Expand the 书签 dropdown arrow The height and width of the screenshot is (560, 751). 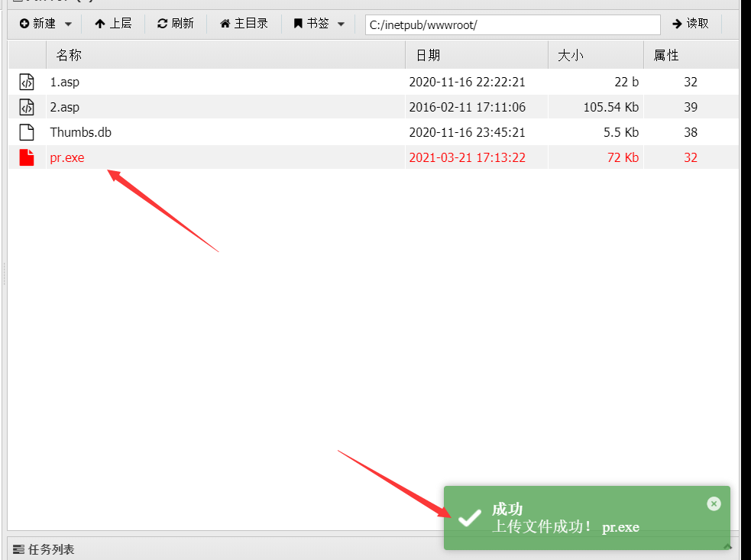(x=341, y=24)
